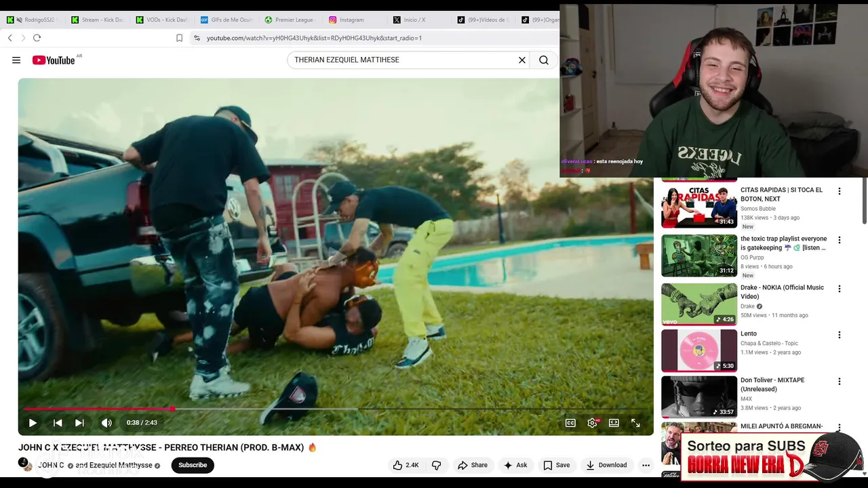
Task: Open options menu for toxic trap playlist
Action: pos(839,240)
